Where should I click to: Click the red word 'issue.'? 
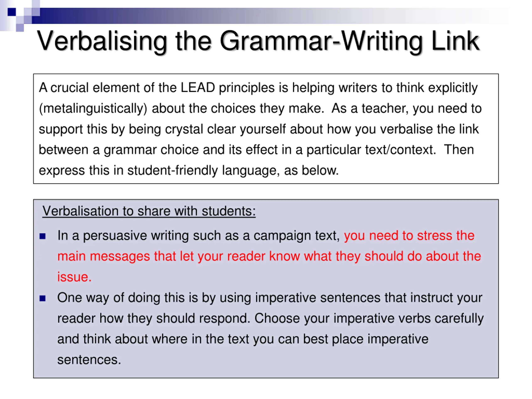pyautogui.click(x=74, y=277)
